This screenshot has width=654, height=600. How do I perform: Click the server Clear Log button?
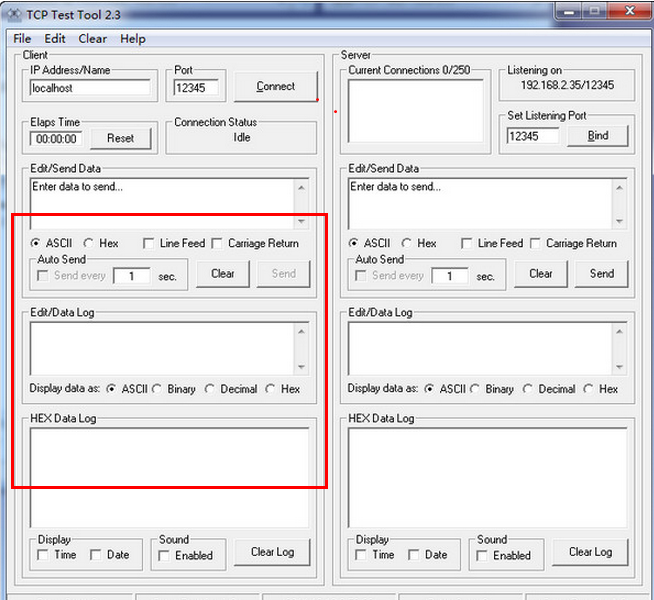[x=590, y=552]
